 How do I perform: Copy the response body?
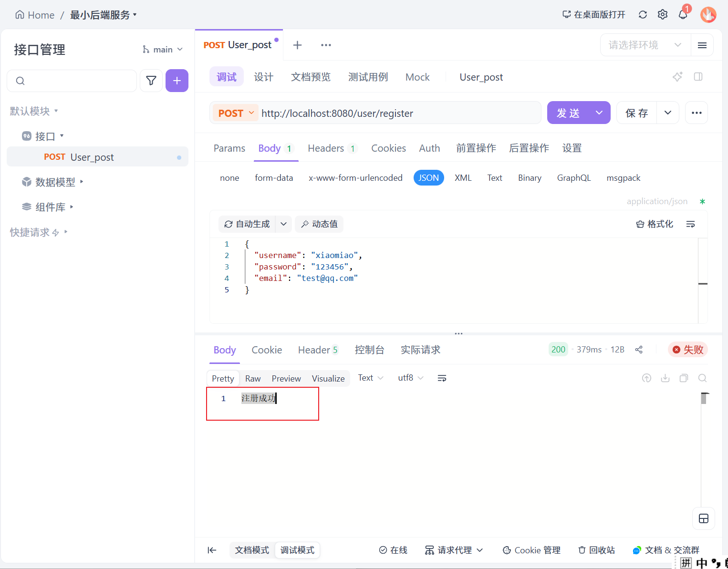tap(684, 378)
